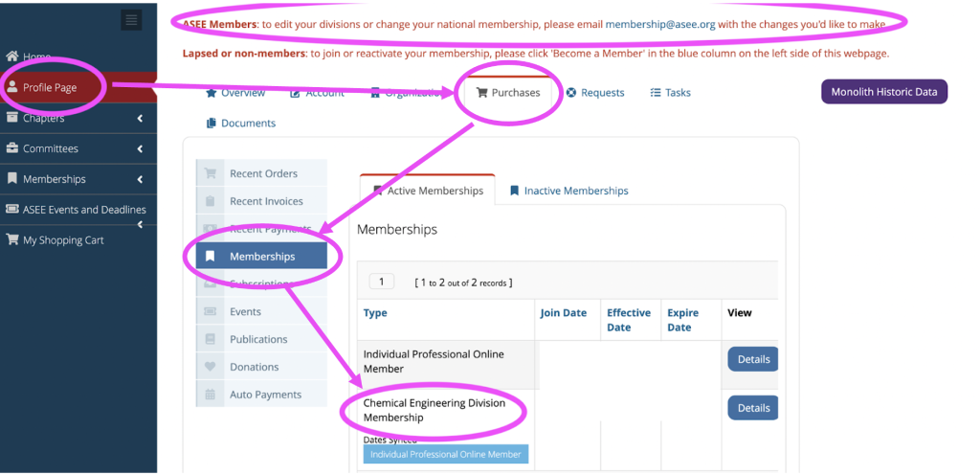The height and width of the screenshot is (475, 980).
Task: Click the My Shopping Cart icon
Action: [x=11, y=239]
